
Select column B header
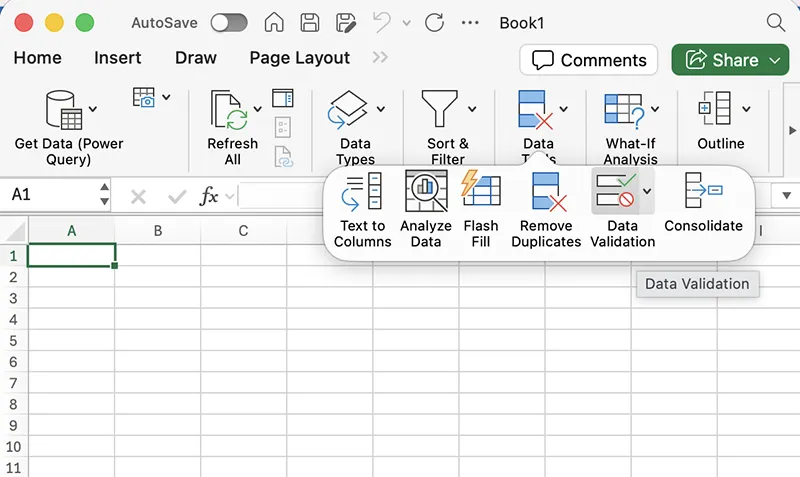[158, 231]
